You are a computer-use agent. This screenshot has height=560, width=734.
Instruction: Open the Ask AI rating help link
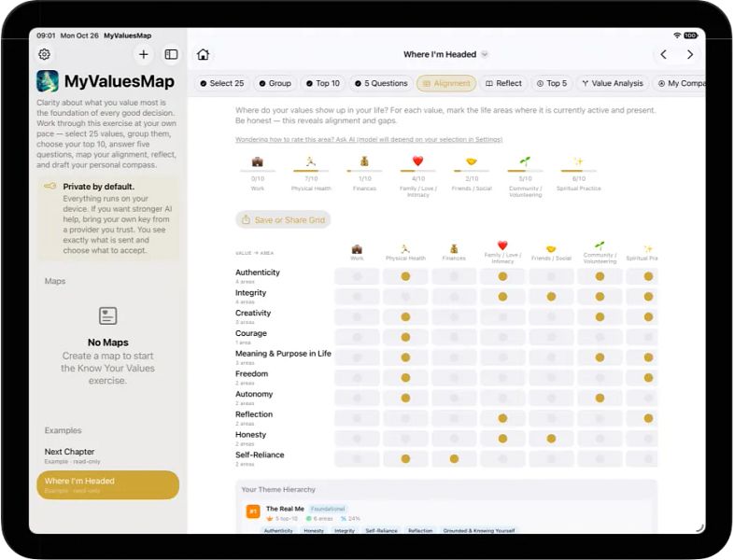[x=369, y=139]
